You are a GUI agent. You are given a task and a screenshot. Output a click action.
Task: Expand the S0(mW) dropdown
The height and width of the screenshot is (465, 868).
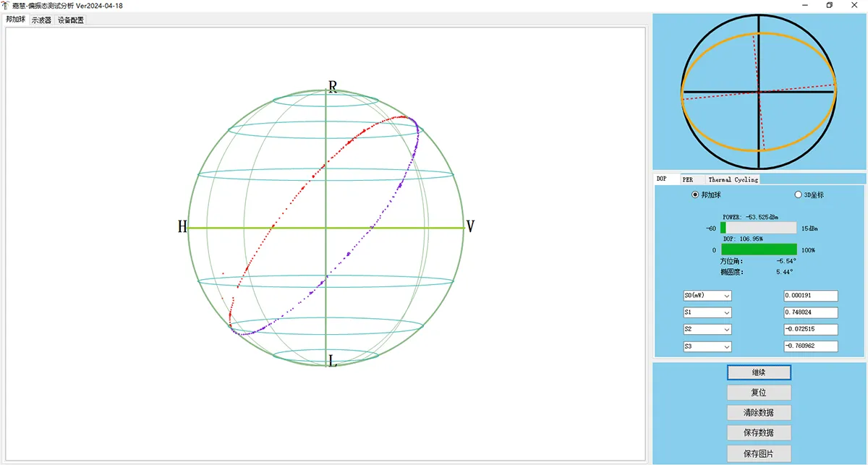[707, 296]
